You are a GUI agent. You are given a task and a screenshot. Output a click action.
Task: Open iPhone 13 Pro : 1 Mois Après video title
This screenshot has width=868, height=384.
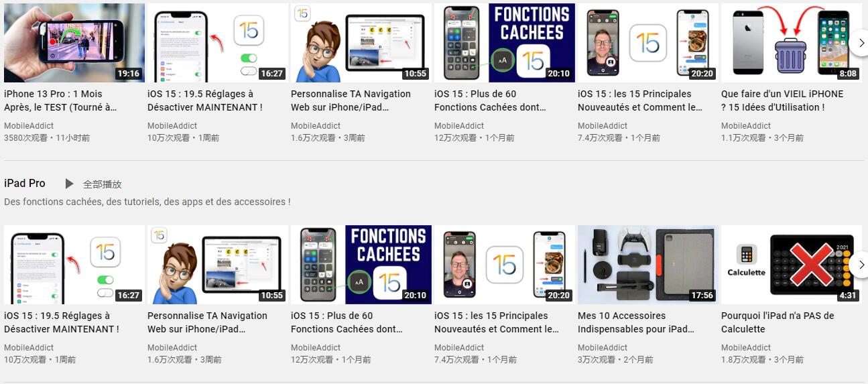60,101
